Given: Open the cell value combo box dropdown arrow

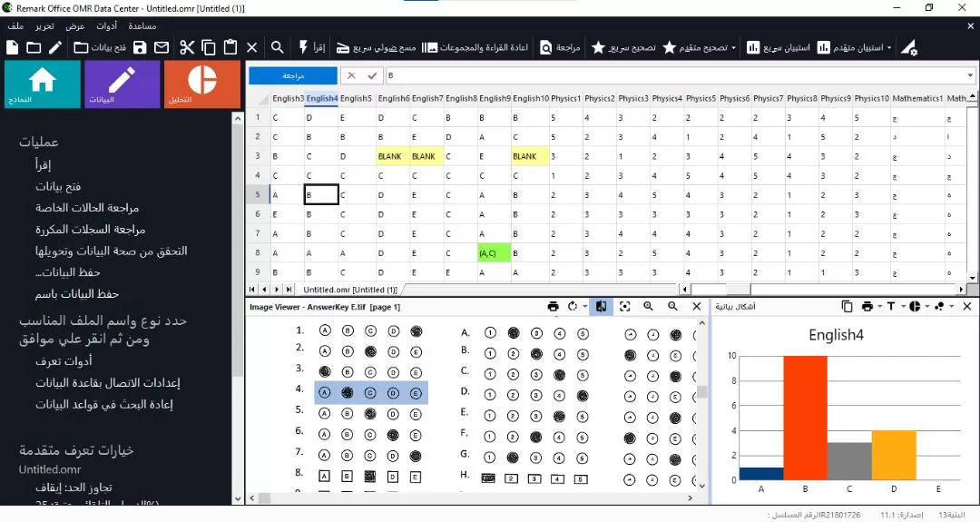Looking at the screenshot, I should [971, 76].
